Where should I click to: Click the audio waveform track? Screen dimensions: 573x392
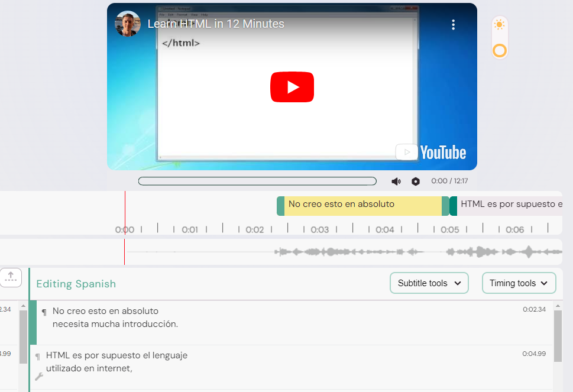281,252
